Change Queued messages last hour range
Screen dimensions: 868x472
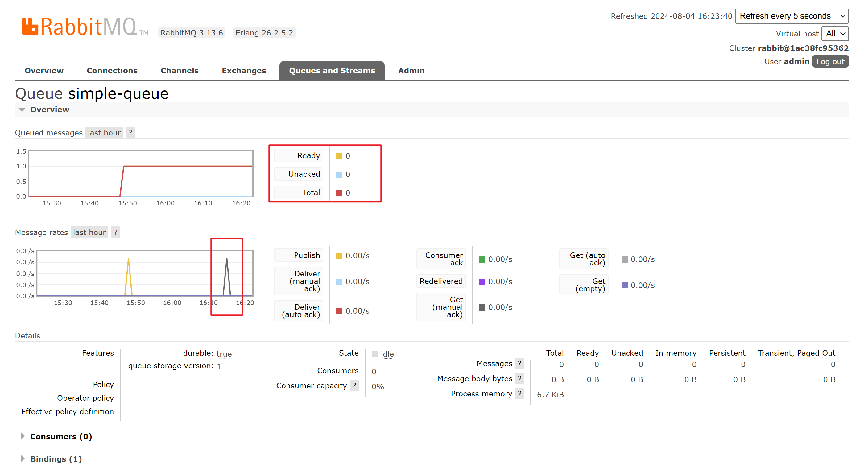point(104,133)
